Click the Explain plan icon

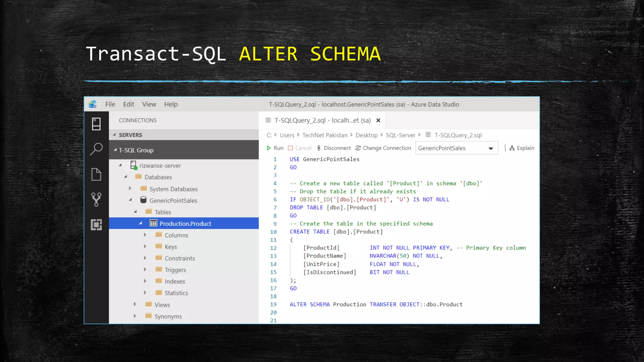[512, 148]
